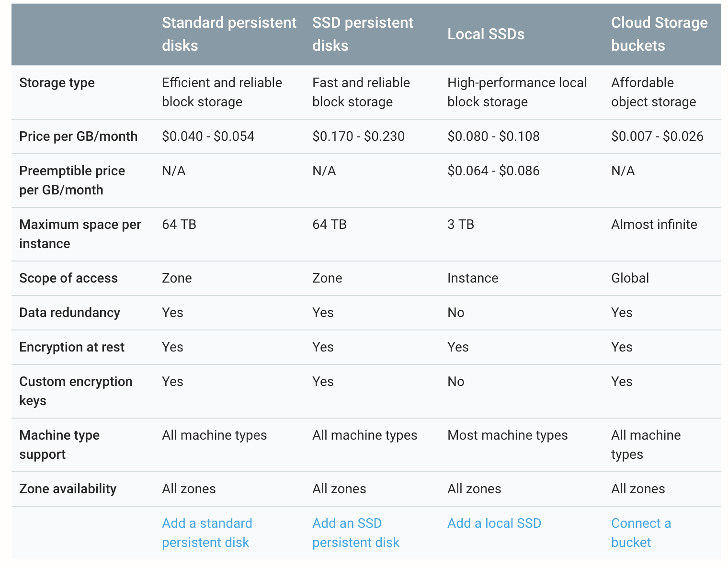The height and width of the screenshot is (568, 728).
Task: Click the Add a local SSD link
Action: point(494,523)
